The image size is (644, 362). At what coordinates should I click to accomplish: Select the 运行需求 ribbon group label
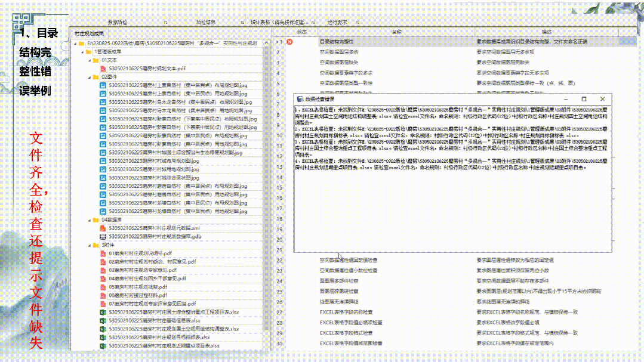337,22
